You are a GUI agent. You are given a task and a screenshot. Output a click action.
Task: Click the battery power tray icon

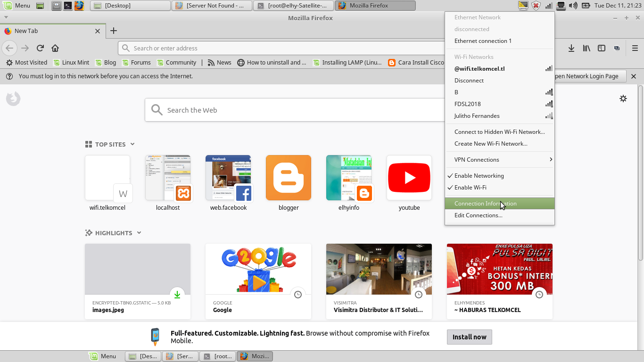(586, 6)
